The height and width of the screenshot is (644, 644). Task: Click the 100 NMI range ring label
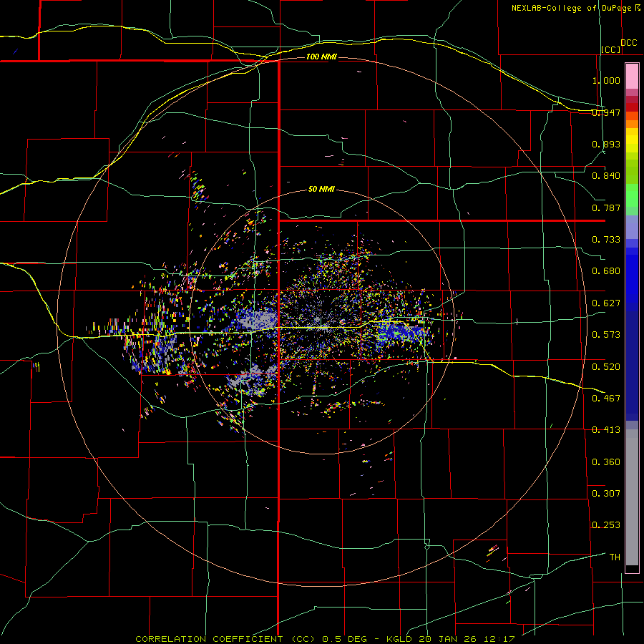coord(321,57)
